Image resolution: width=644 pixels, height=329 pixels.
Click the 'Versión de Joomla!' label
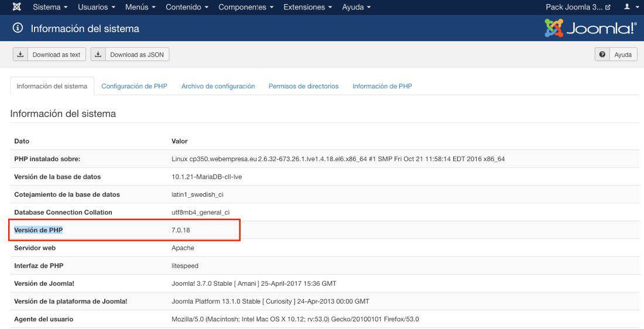pyautogui.click(x=44, y=283)
